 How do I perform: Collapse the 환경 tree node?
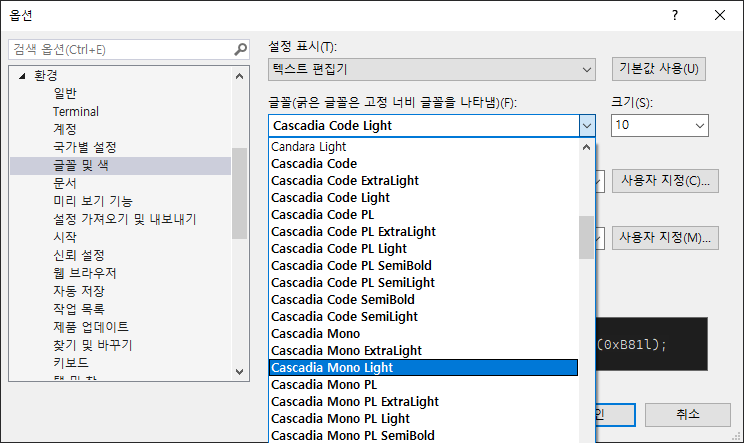[22, 76]
